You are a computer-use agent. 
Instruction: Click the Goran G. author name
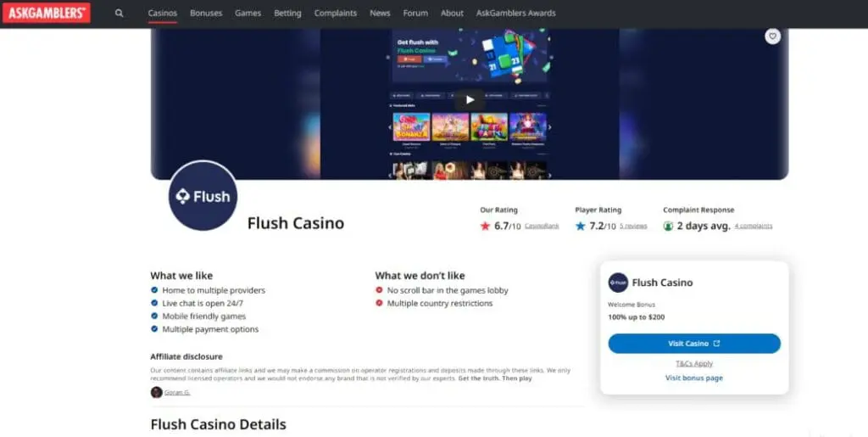pos(177,392)
